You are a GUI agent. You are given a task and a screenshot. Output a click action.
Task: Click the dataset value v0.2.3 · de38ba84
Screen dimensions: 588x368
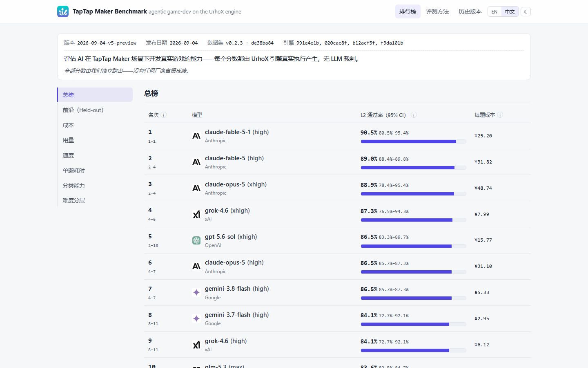[249, 43]
